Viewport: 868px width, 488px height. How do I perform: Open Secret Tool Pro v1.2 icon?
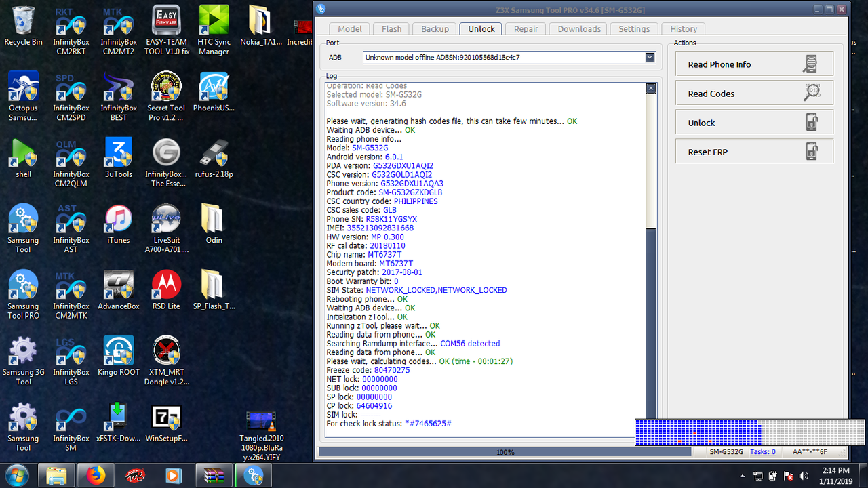tap(166, 97)
